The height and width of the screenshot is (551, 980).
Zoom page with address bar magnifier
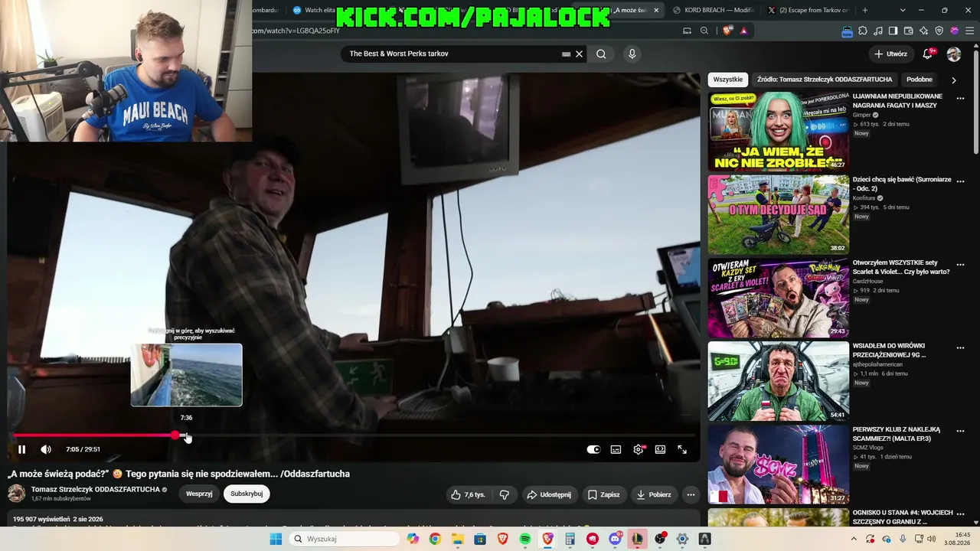704,31
